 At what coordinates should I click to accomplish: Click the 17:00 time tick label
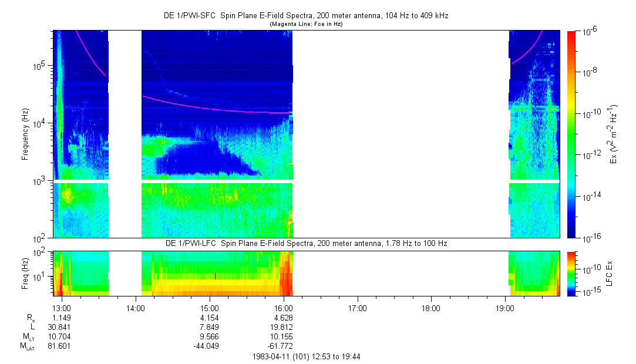click(357, 308)
